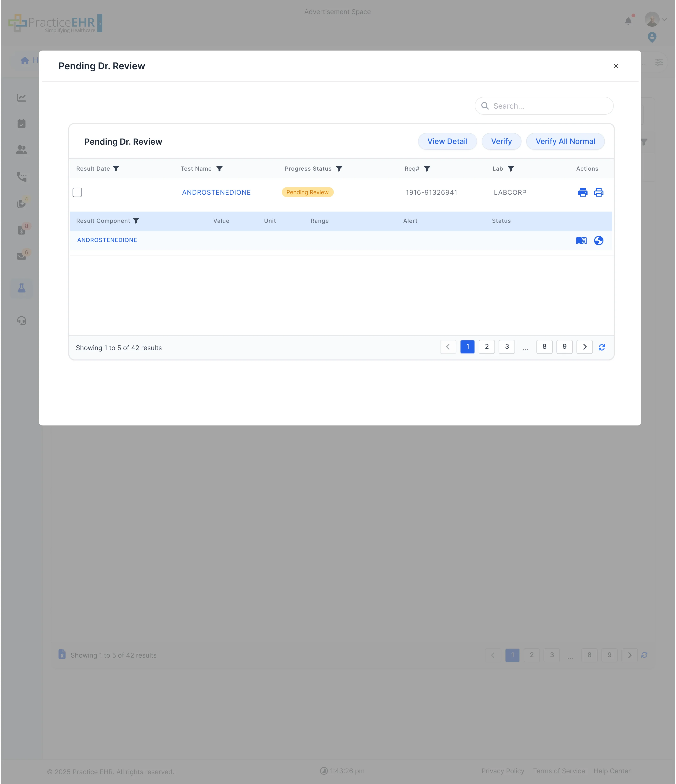This screenshot has width=676, height=784.
Task: Filter the Result Component column
Action: tap(136, 221)
